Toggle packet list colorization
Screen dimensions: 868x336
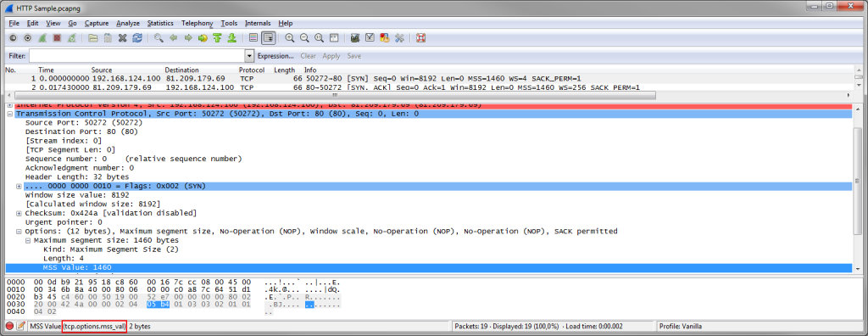click(x=253, y=38)
